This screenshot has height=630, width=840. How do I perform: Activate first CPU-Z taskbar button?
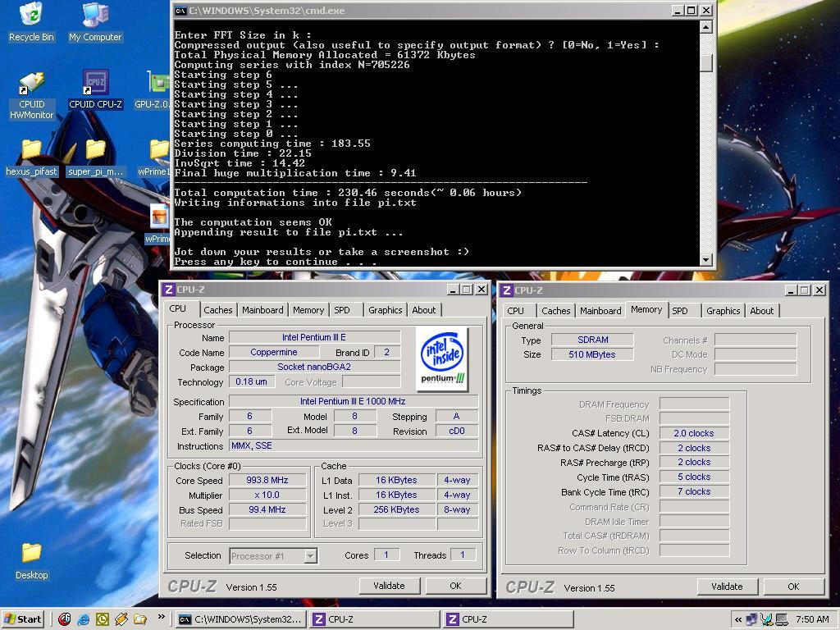(375, 619)
